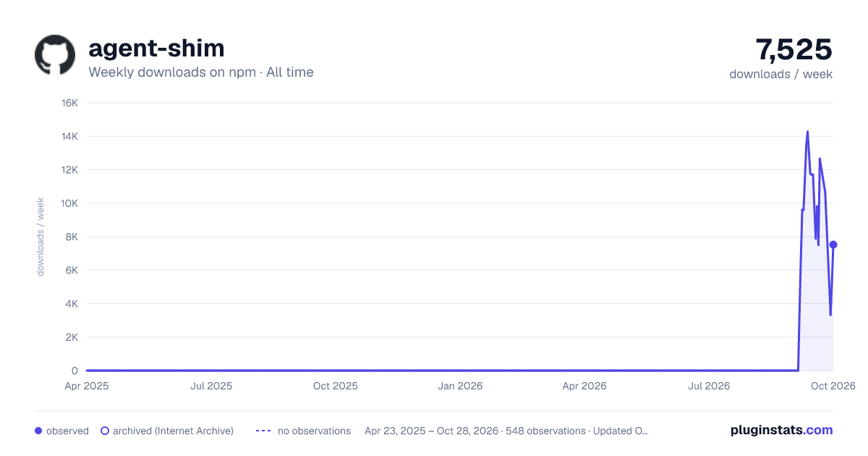Viewport: 868px width, 456px height.
Task: Click the 6K y-axis label
Action: [73, 270]
